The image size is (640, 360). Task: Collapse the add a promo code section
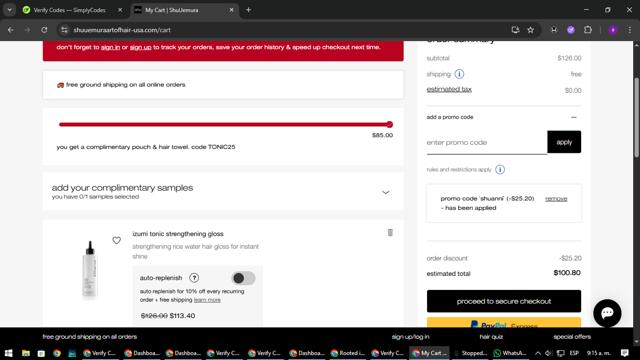pos(573,117)
